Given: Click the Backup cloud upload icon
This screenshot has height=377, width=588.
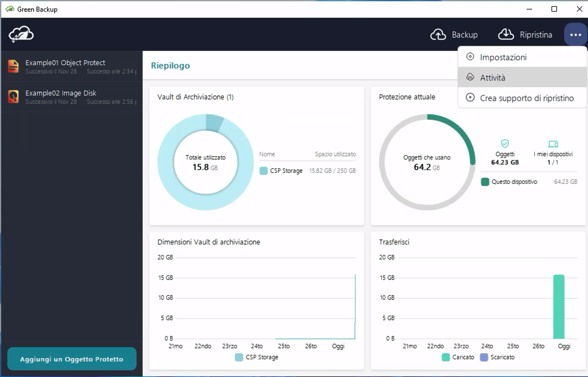Looking at the screenshot, I should click(438, 35).
